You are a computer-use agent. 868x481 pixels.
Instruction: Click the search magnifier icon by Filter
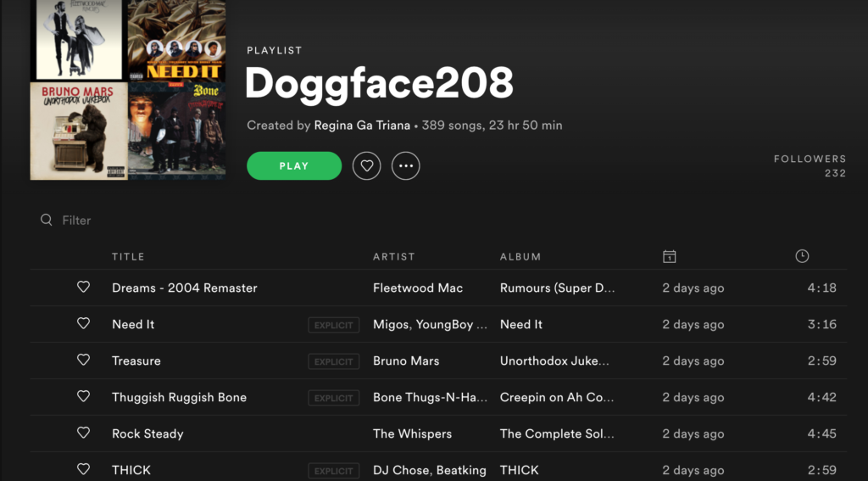click(x=47, y=220)
